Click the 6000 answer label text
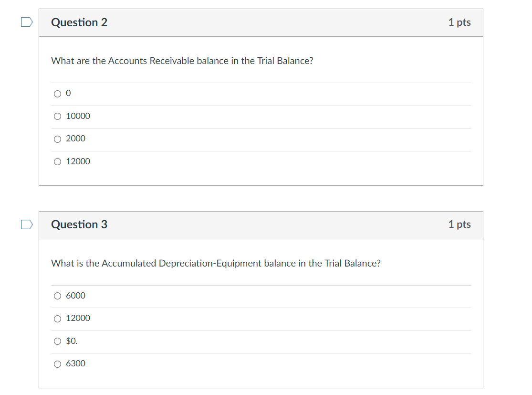 [75, 296]
